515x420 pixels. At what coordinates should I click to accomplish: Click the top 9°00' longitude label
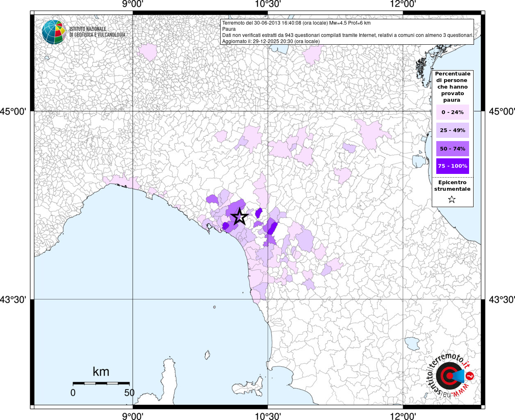click(133, 4)
